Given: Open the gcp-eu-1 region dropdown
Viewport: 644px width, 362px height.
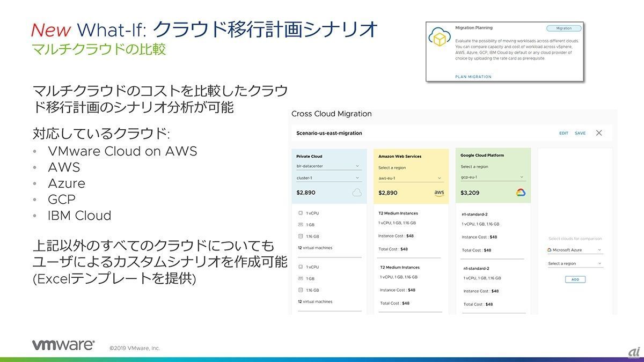Looking at the screenshot, I should pyautogui.click(x=493, y=177).
